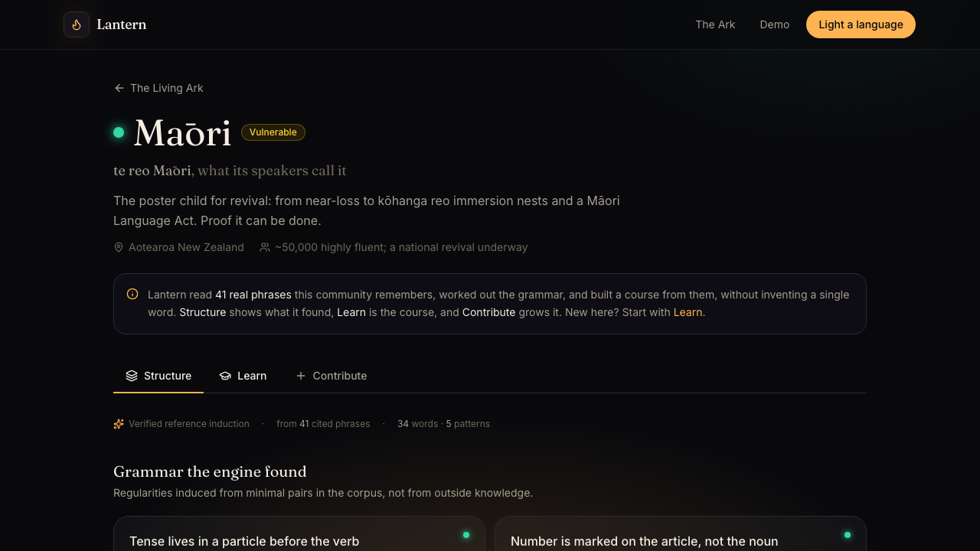Click the Light a language button
The image size is (980, 551).
point(861,24)
